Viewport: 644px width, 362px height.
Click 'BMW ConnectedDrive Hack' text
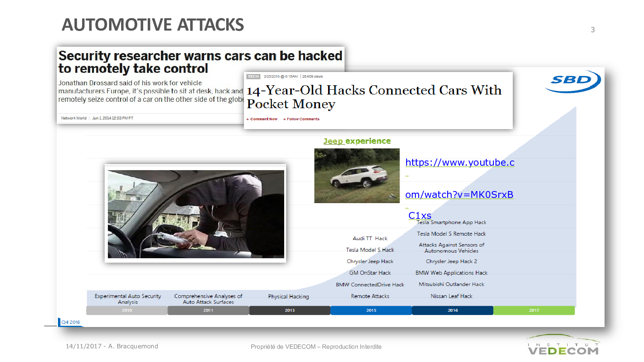[370, 284]
